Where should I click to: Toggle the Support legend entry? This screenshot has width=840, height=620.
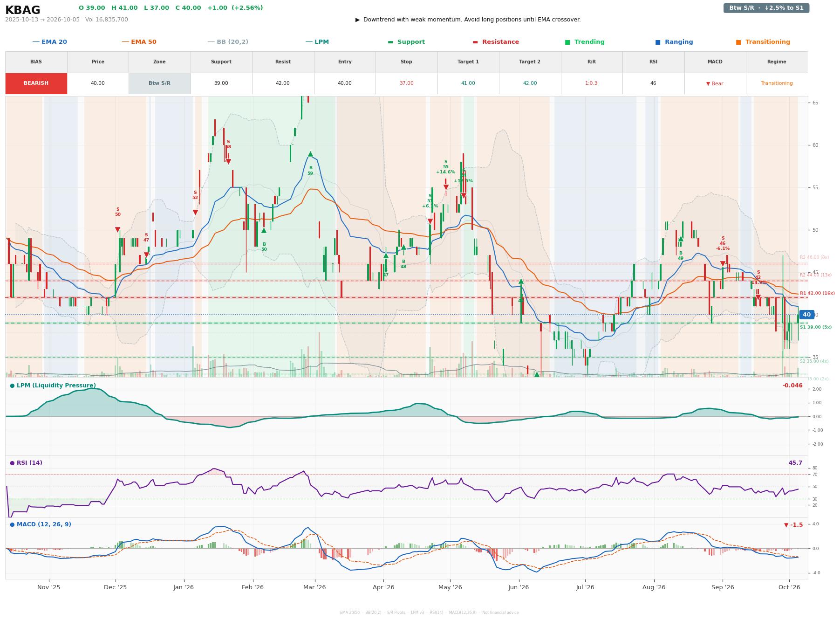click(406, 42)
